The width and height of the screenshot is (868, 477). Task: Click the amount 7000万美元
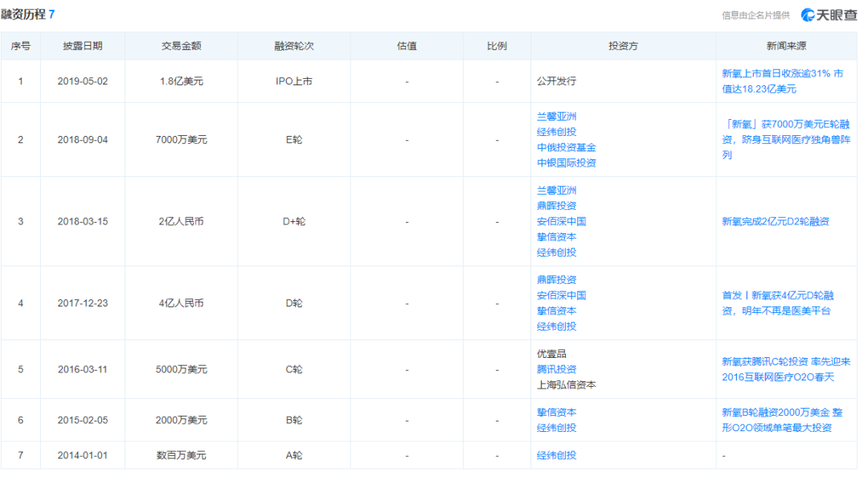pos(181,140)
